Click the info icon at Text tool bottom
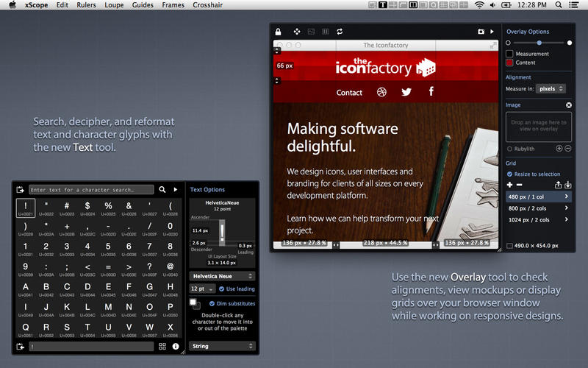The width and height of the screenshot is (588, 368). click(x=176, y=346)
